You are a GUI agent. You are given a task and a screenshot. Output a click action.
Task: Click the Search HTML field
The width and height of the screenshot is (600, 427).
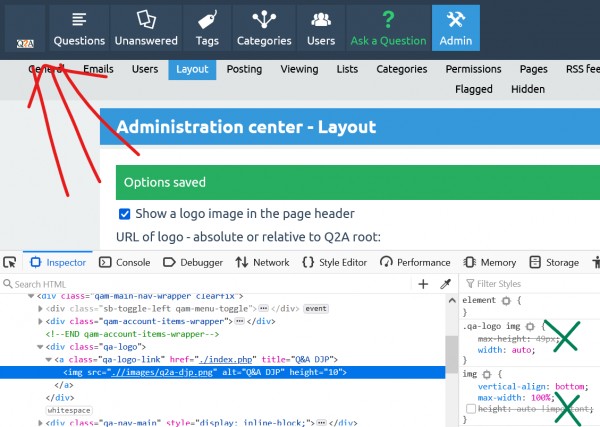200,284
